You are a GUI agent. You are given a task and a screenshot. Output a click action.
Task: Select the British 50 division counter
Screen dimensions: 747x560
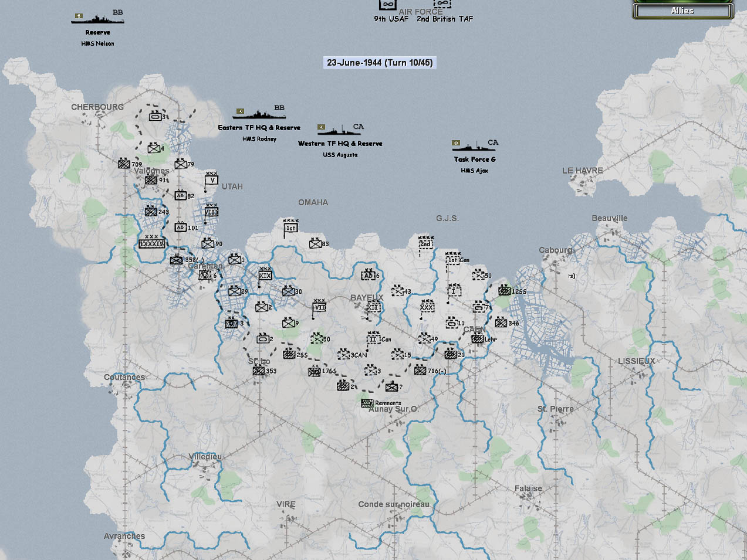point(316,338)
